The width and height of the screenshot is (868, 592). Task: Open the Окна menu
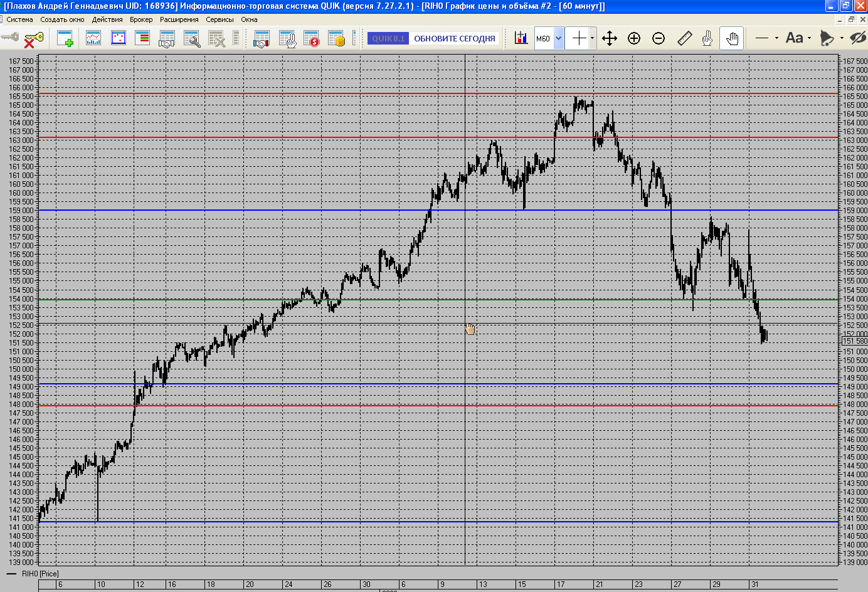[x=249, y=19]
